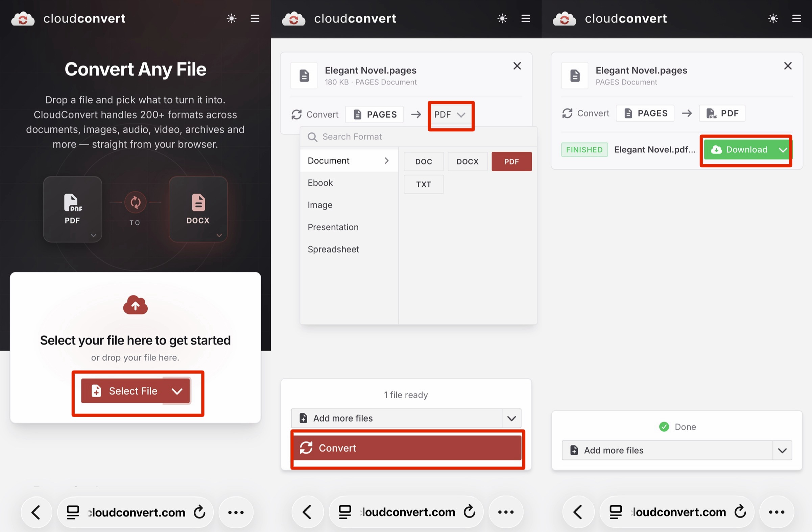The image size is (812, 532).
Task: Open hamburger menu in right panel
Action: coord(796,18)
